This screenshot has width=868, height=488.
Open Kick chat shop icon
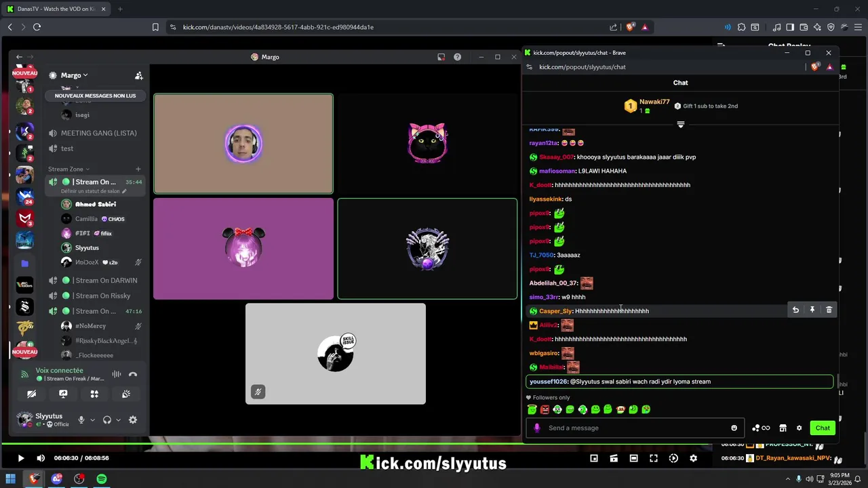coord(783,428)
